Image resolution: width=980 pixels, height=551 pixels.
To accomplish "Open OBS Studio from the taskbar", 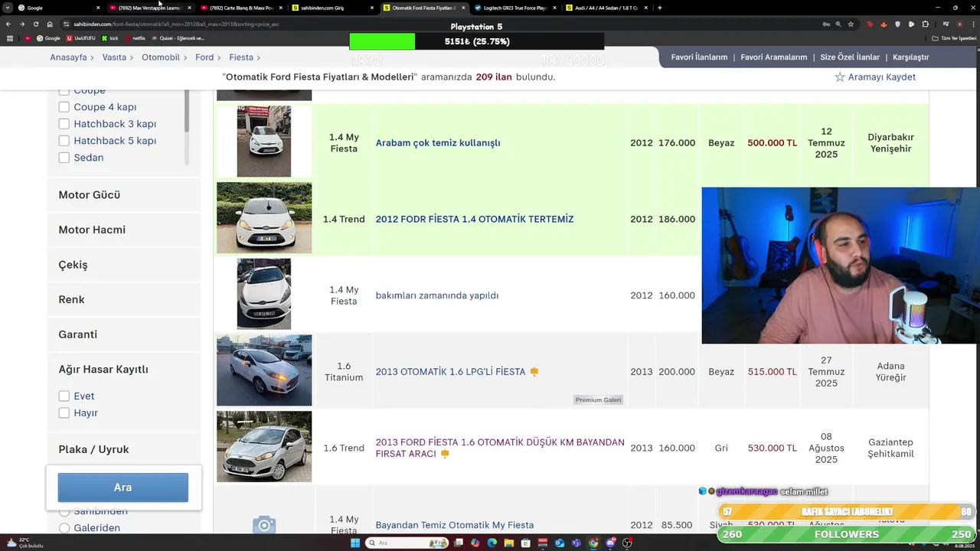I will (627, 543).
